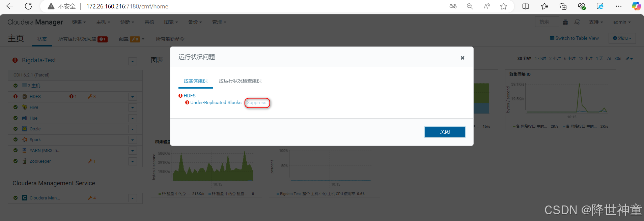644x221 pixels.
Task: Open HDFS row actions dropdown
Action: [x=133, y=97]
